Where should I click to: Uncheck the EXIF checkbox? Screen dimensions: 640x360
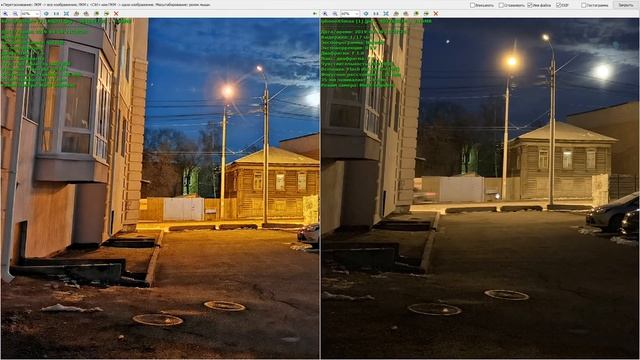tap(558, 5)
